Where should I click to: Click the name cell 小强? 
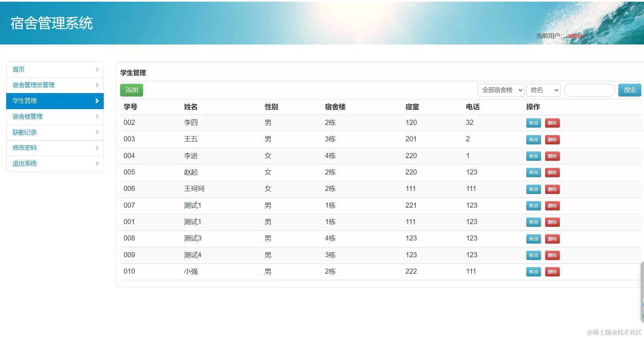[x=191, y=271]
